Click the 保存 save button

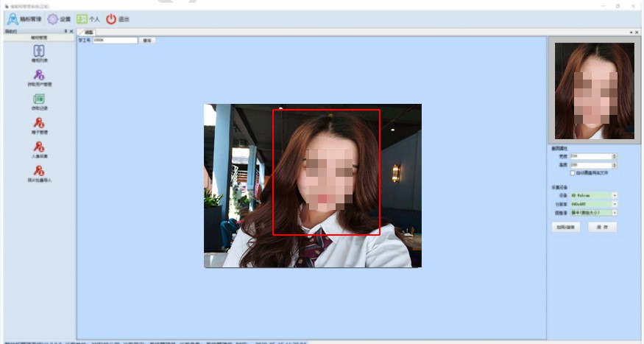602,228
